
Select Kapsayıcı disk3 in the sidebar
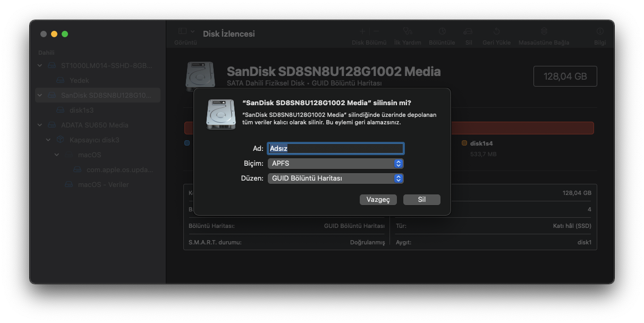tap(98, 140)
